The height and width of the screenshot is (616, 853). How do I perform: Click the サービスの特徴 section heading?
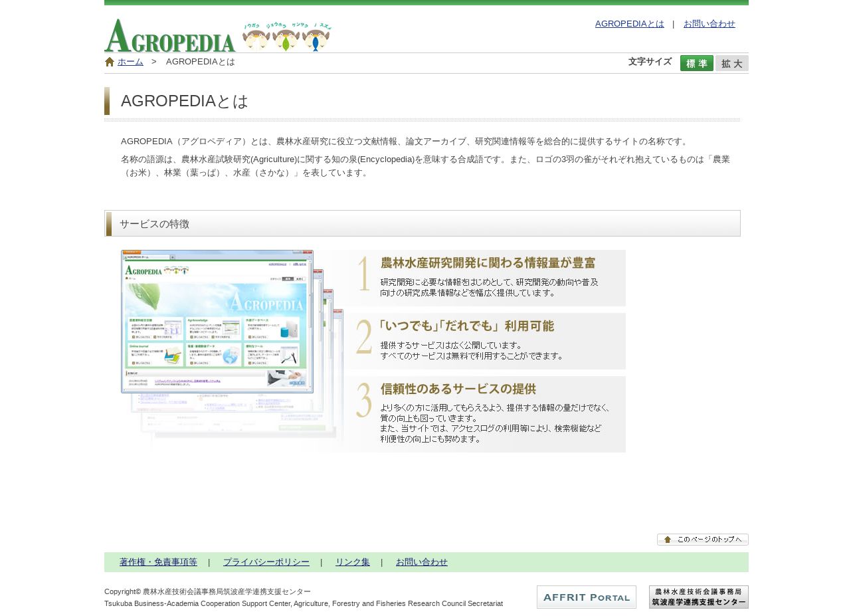click(423, 223)
